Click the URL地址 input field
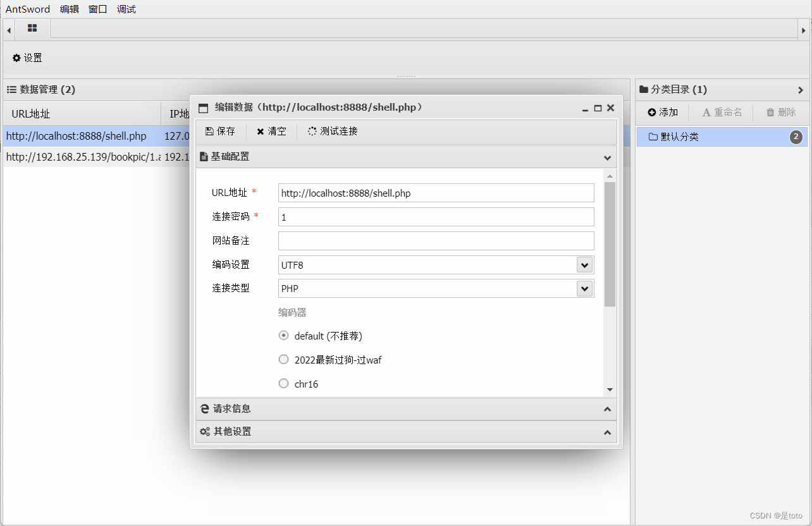 click(436, 193)
